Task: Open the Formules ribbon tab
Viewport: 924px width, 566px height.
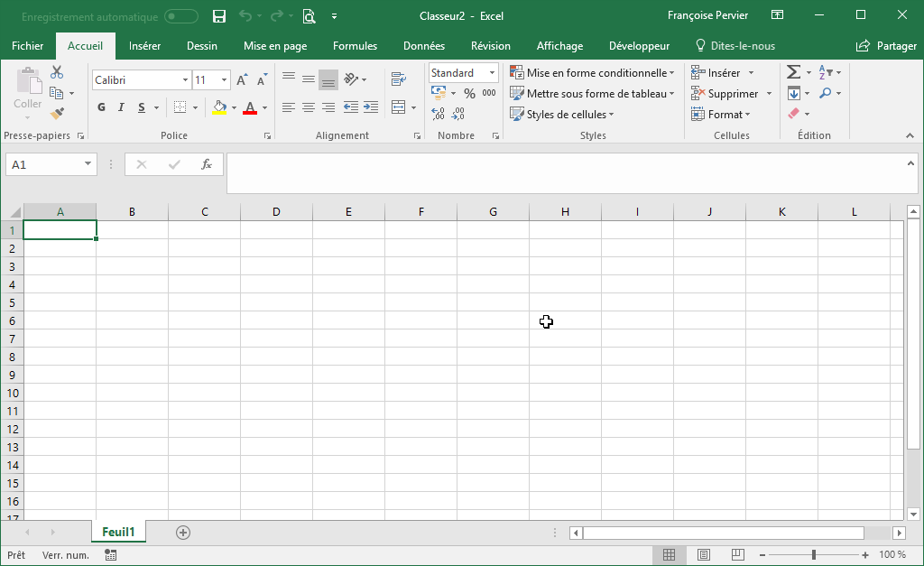Action: click(x=355, y=46)
